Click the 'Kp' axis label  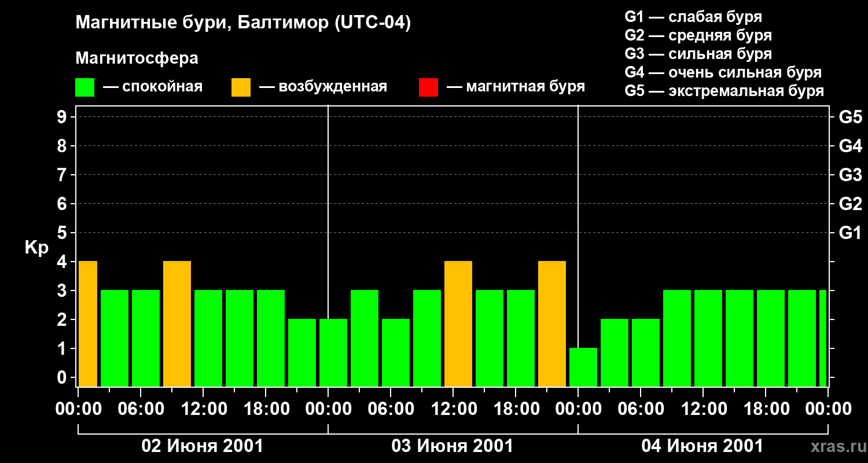pyautogui.click(x=36, y=248)
